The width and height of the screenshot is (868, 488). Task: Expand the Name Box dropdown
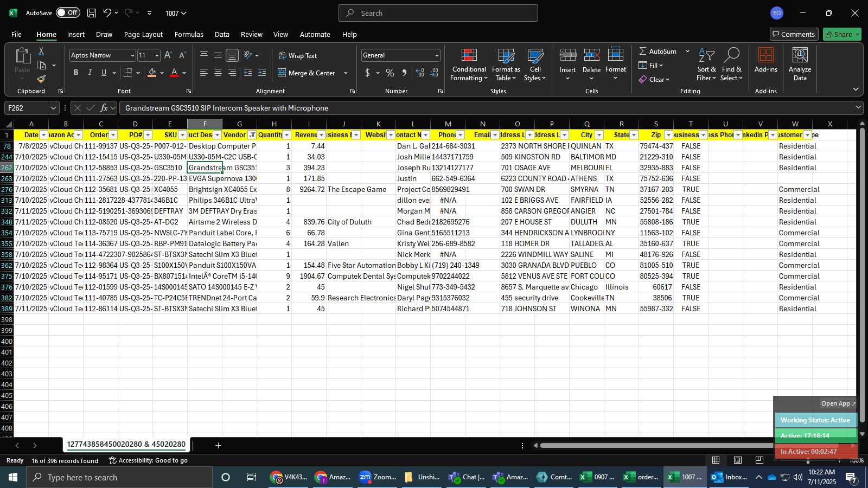(53, 108)
